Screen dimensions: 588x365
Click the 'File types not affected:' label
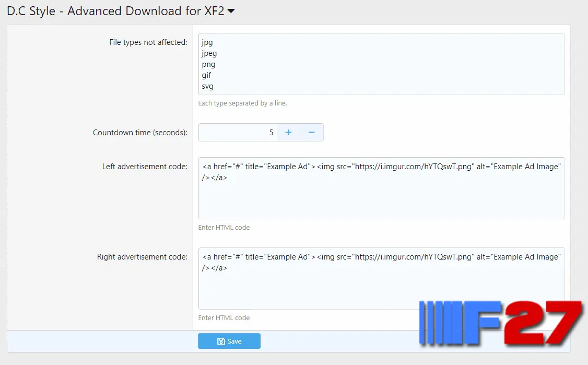(x=148, y=42)
